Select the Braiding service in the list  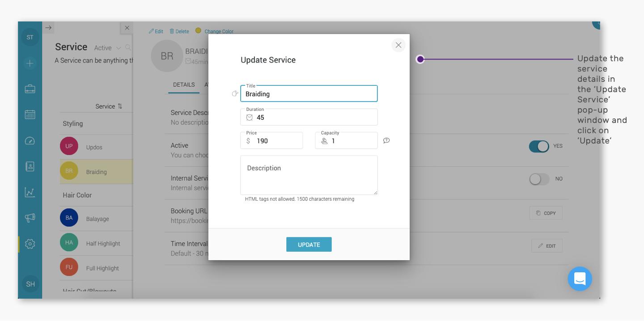tap(96, 172)
